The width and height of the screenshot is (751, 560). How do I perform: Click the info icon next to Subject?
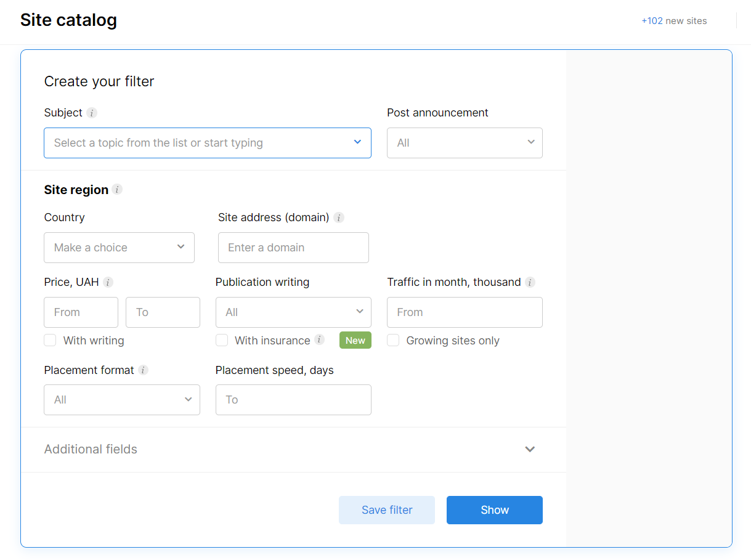91,113
